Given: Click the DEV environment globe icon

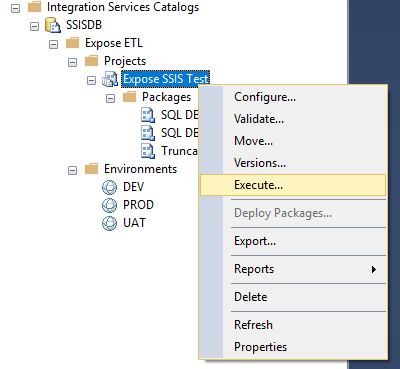Looking at the screenshot, I should [x=110, y=187].
